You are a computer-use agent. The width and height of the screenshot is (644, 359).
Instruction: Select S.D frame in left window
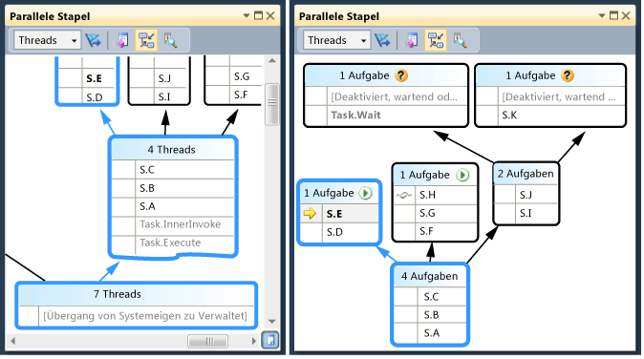pos(87,96)
